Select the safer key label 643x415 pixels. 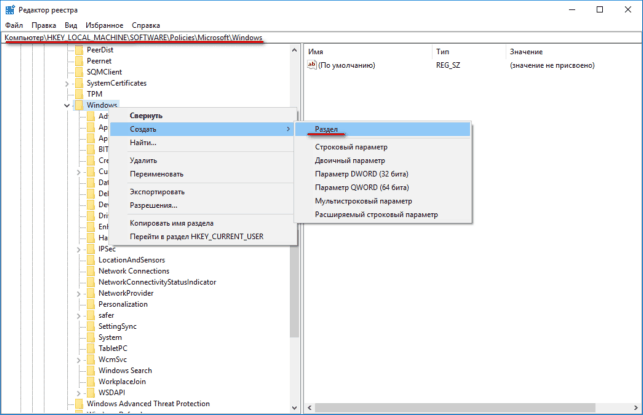[x=106, y=315]
